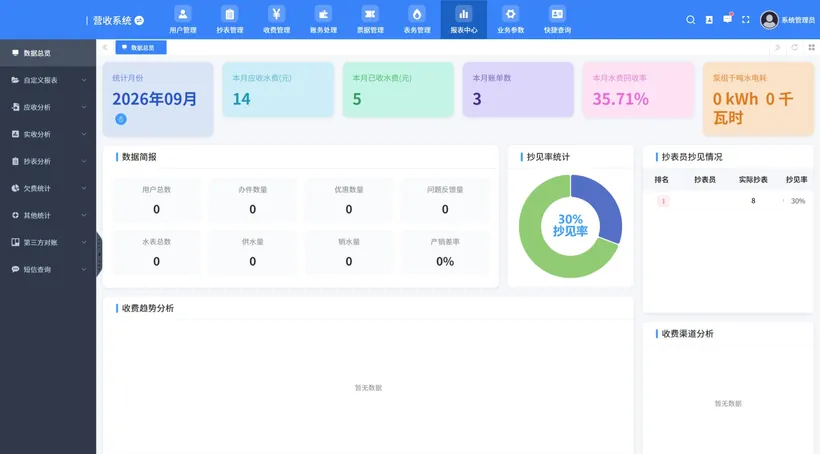Click the 用户总数 brief card
The width and height of the screenshot is (820, 454).
point(156,200)
